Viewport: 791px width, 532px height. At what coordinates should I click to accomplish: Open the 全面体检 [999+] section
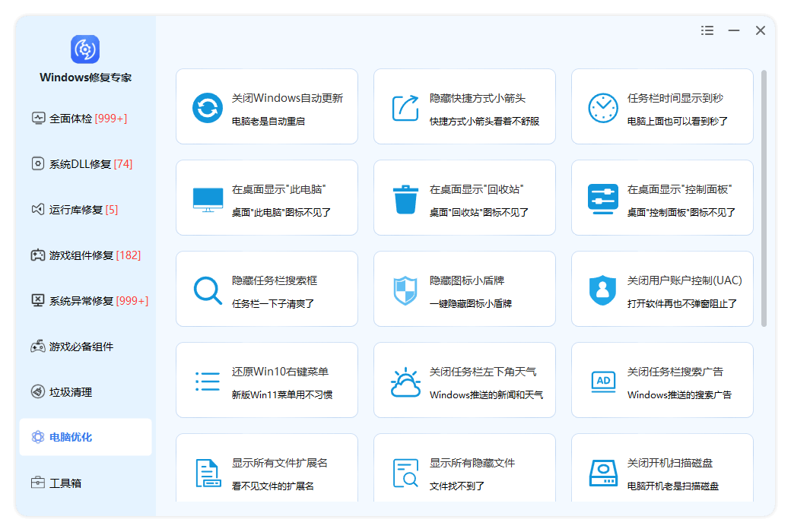click(86, 119)
